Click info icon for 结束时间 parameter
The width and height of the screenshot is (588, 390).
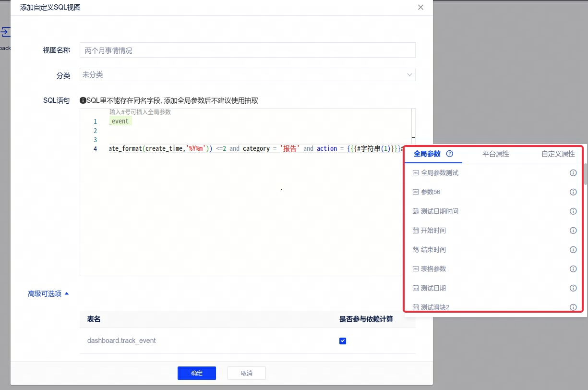(573, 250)
